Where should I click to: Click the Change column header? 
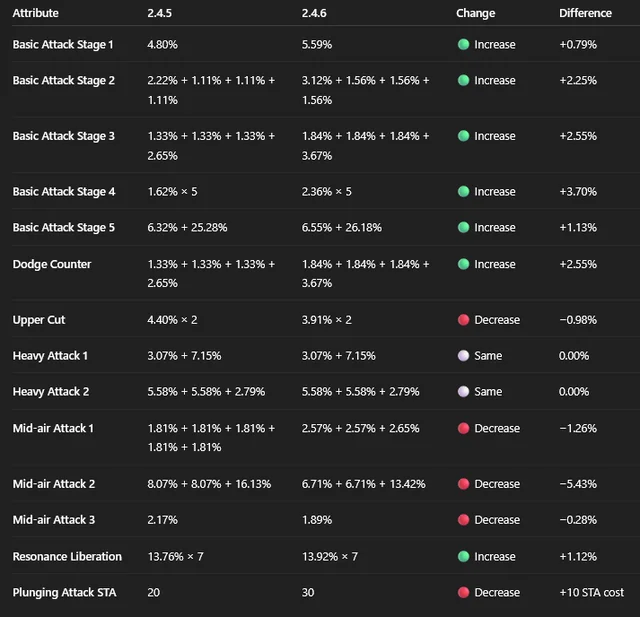click(x=475, y=13)
